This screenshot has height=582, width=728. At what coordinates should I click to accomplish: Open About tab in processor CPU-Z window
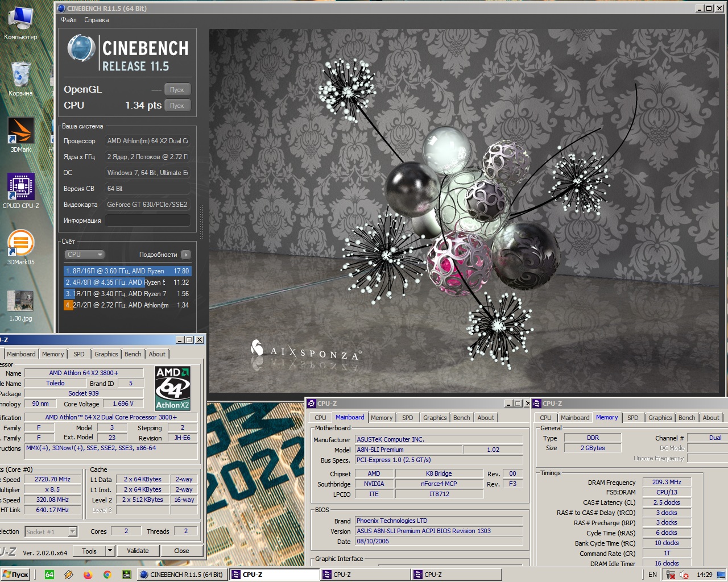click(x=157, y=354)
